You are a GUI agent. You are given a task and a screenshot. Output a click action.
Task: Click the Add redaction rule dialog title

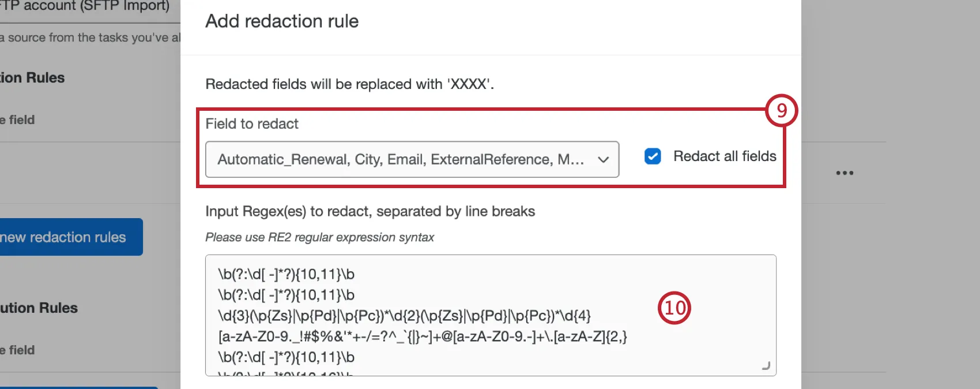tap(281, 21)
